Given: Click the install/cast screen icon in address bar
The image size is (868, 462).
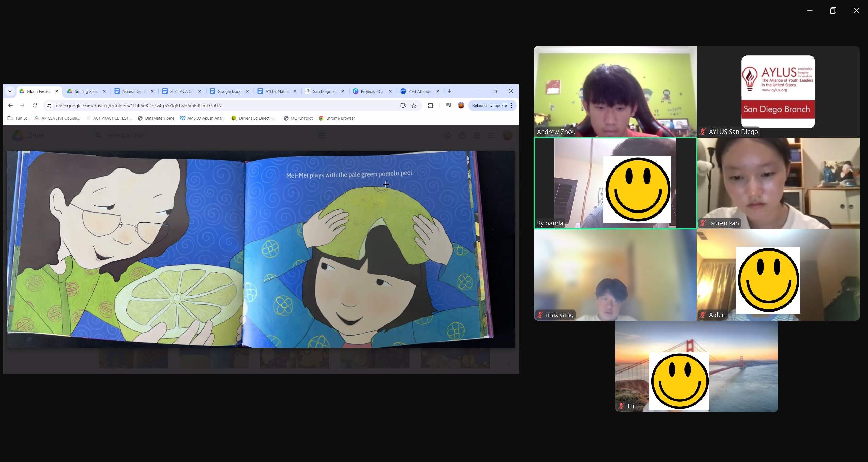Looking at the screenshot, I should [x=403, y=106].
